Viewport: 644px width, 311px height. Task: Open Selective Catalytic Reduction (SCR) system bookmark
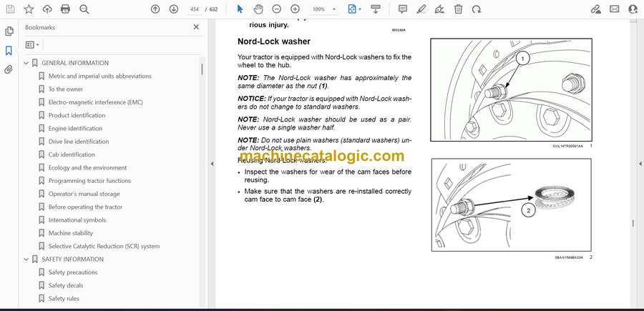[104, 246]
